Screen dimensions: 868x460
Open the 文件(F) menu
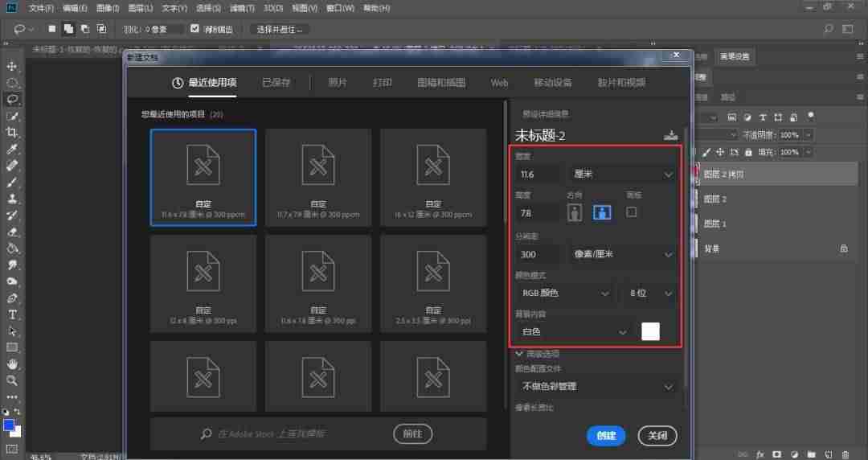click(42, 8)
